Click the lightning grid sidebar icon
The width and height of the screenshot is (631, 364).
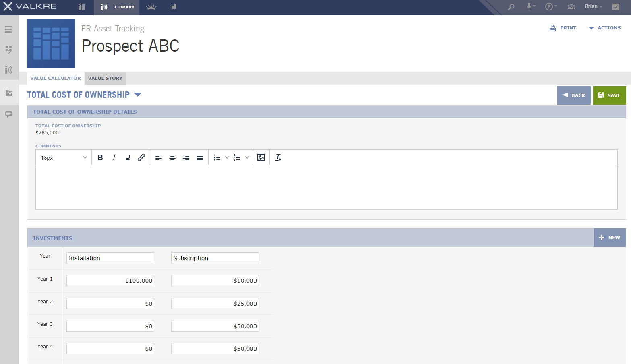tap(8, 50)
